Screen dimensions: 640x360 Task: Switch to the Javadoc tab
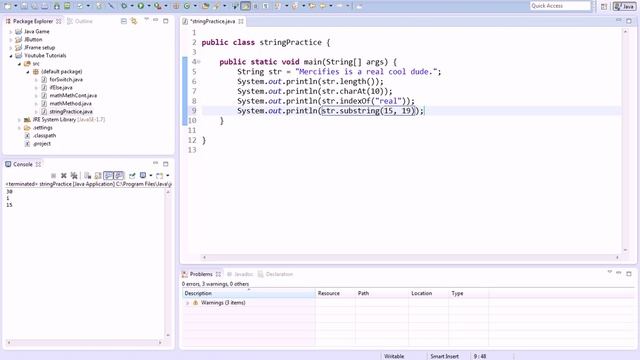[240, 274]
